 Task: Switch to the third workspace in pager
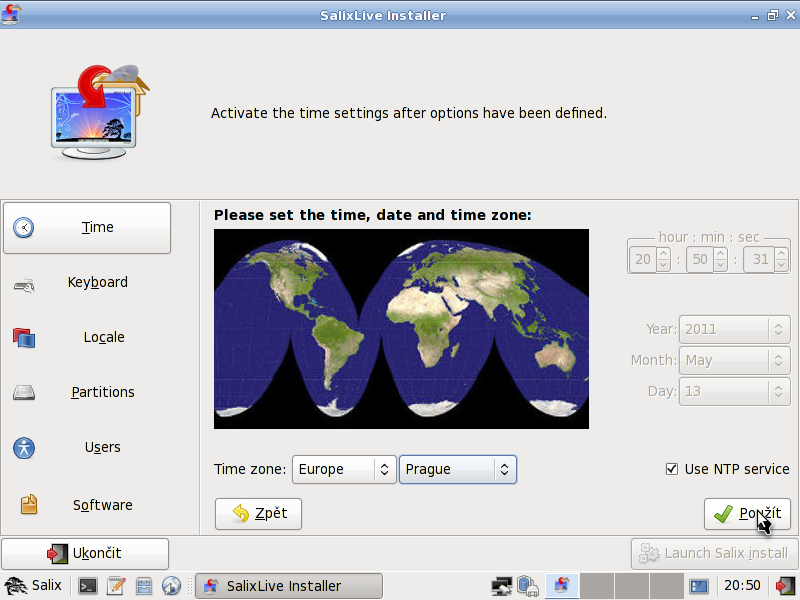tap(632, 586)
